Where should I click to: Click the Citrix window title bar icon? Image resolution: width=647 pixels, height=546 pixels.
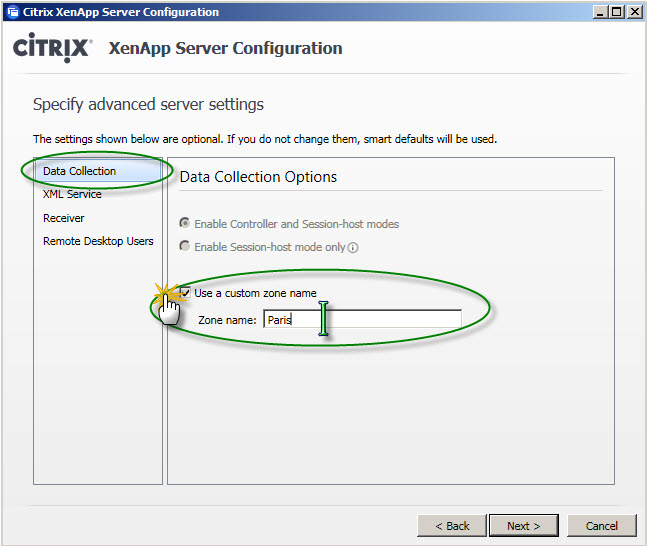click(13, 12)
